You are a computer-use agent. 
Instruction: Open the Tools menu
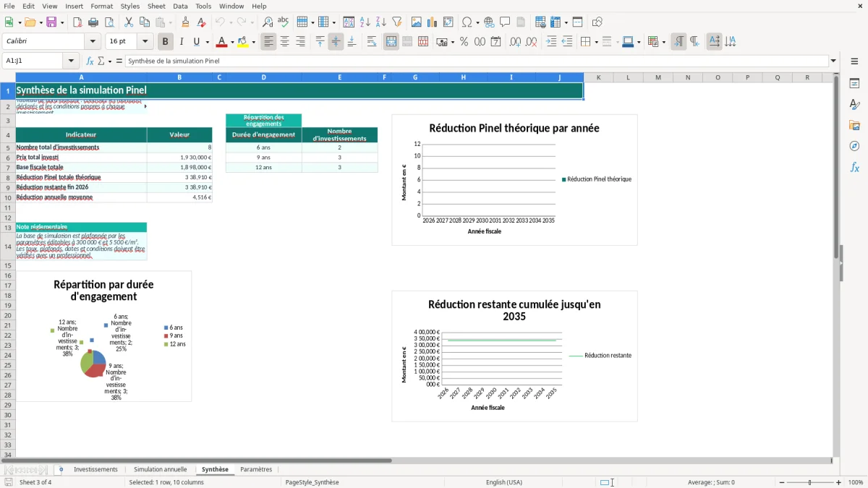click(203, 6)
